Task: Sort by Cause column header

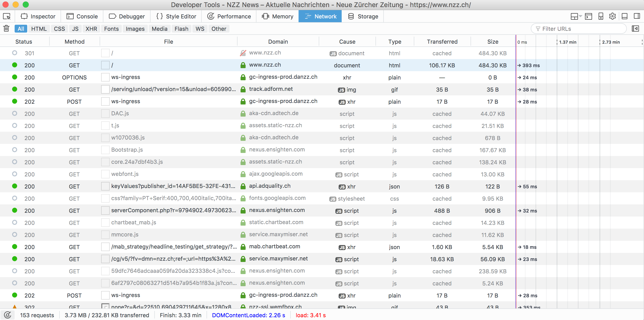Action: click(347, 42)
